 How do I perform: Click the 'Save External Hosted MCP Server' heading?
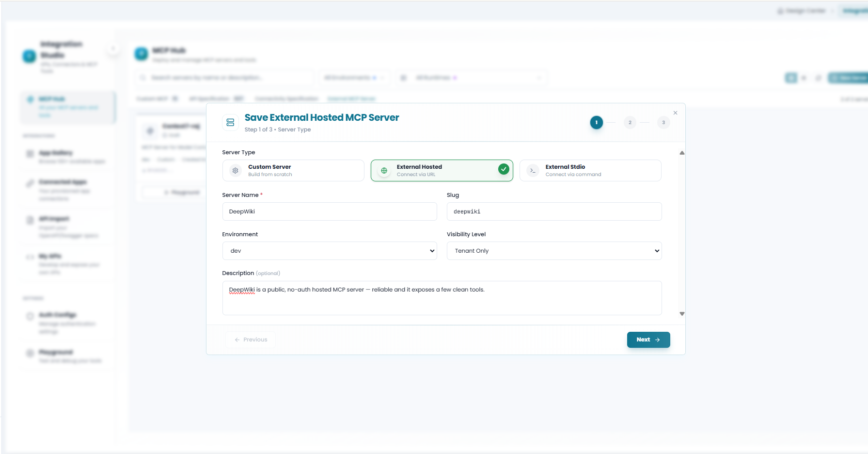coord(322,117)
